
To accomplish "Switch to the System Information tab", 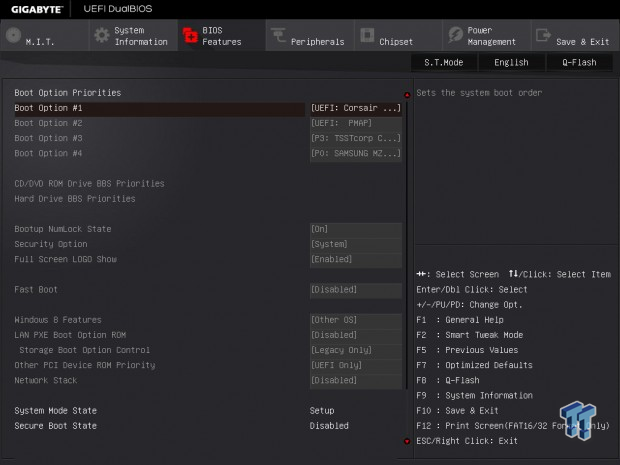I will [133, 35].
